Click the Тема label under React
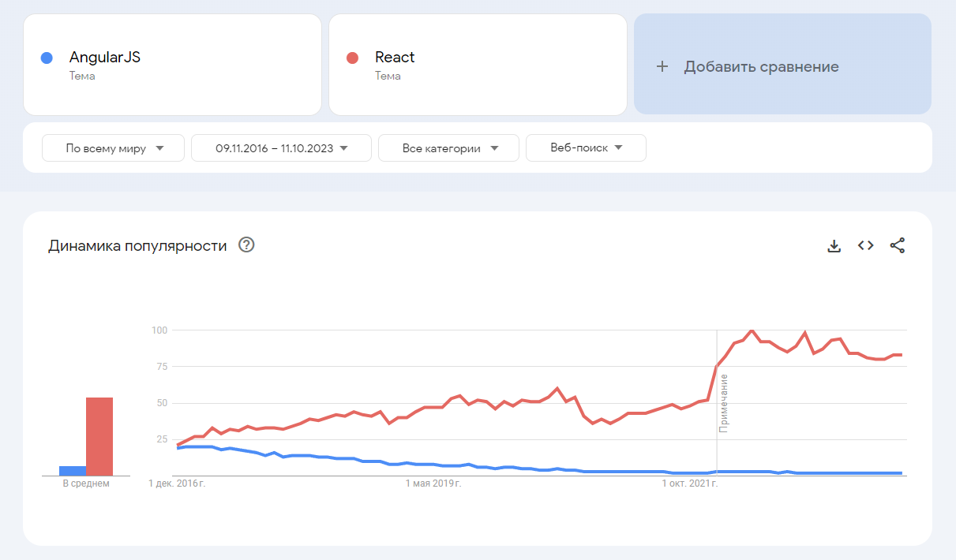 [x=388, y=77]
